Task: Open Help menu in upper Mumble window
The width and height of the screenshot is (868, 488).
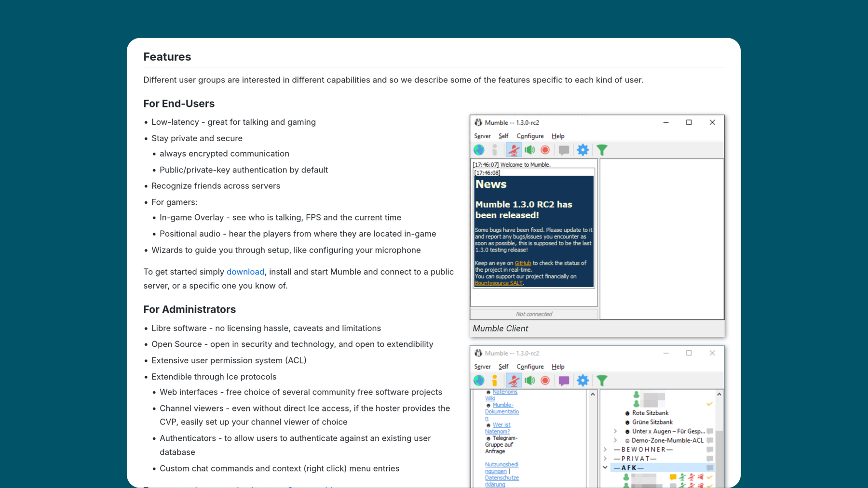Action: (x=558, y=136)
